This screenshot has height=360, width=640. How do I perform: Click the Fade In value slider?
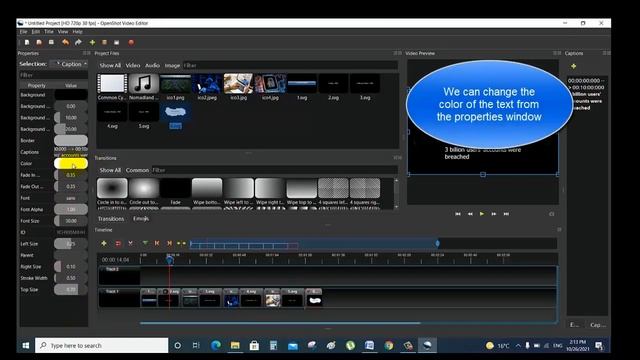click(71, 175)
